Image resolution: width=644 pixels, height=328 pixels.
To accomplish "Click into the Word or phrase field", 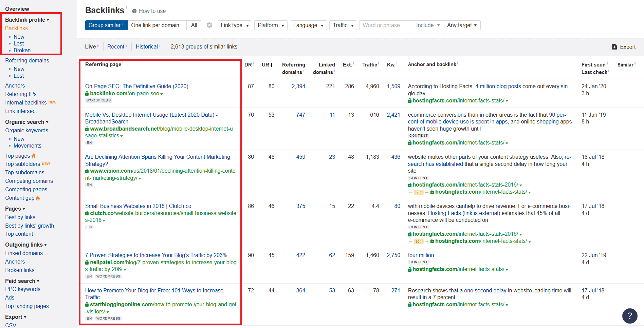I will click(386, 25).
